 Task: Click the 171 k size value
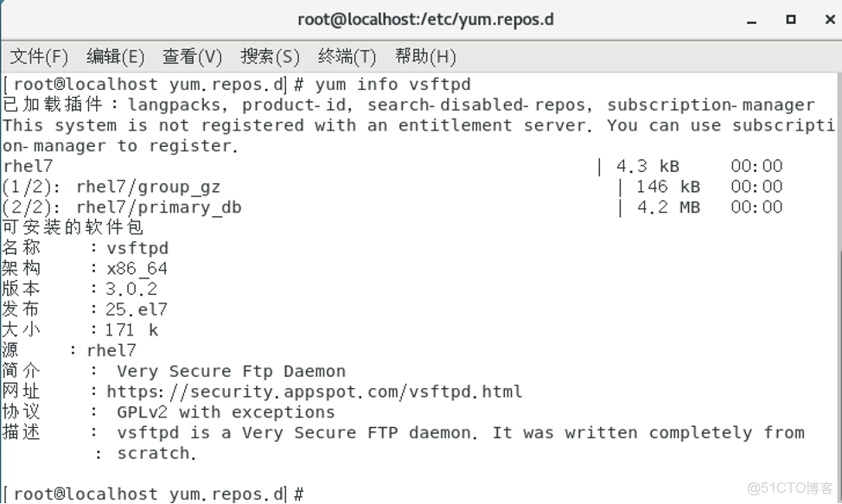[130, 329]
